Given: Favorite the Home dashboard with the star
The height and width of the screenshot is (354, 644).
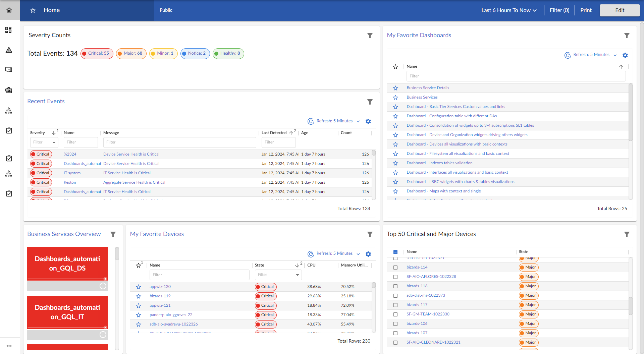Looking at the screenshot, I should point(33,10).
